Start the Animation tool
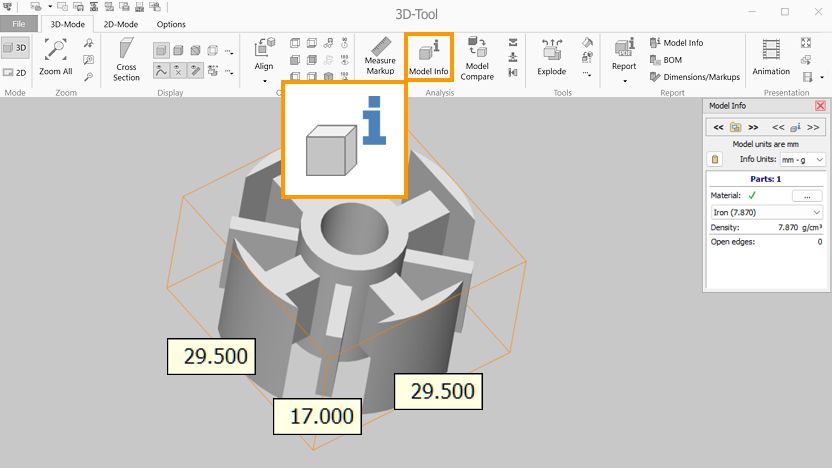 click(770, 58)
